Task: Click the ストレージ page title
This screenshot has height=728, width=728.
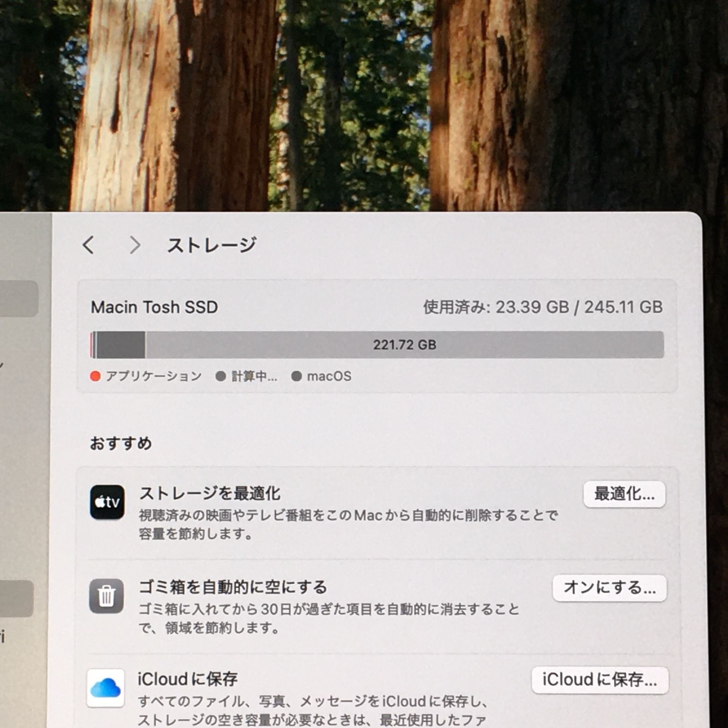Action: click(212, 245)
